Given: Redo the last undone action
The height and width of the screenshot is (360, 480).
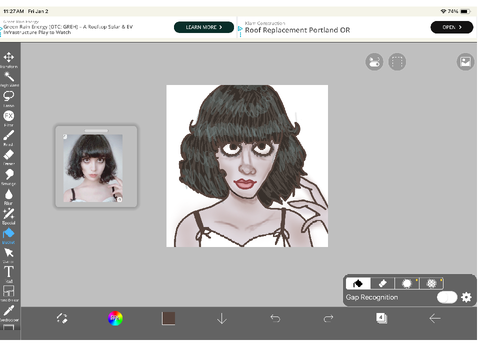Looking at the screenshot, I should click(328, 319).
